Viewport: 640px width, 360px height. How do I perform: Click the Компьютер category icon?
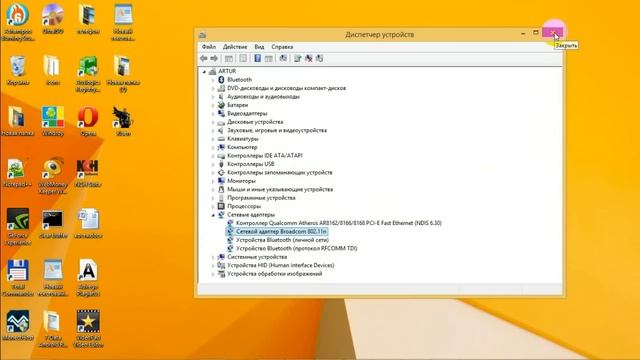tap(221, 147)
